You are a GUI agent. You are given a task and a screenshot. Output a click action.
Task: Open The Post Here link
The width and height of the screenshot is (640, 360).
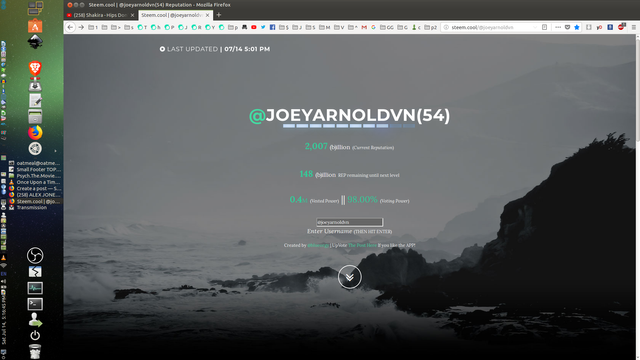pyautogui.click(x=362, y=245)
